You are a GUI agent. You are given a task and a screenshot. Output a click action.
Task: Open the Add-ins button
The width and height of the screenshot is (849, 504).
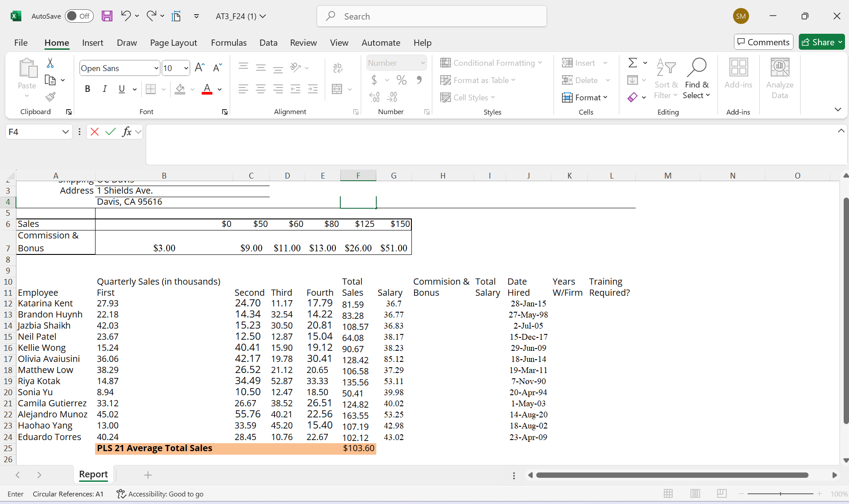click(x=738, y=74)
